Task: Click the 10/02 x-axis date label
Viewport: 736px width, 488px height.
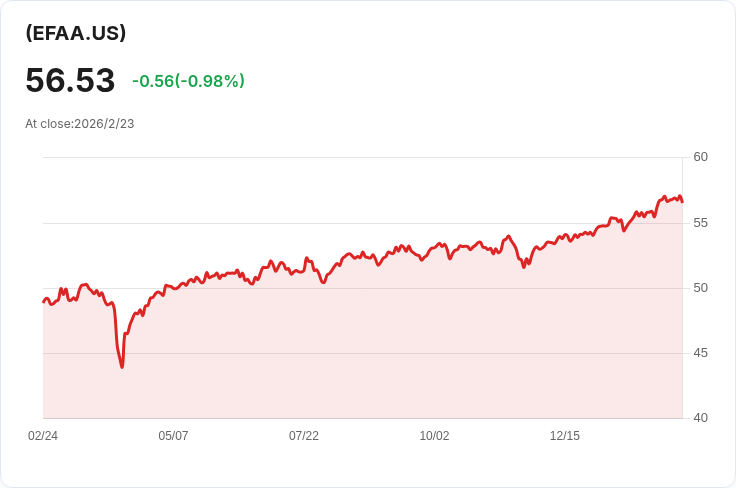Action: [434, 436]
